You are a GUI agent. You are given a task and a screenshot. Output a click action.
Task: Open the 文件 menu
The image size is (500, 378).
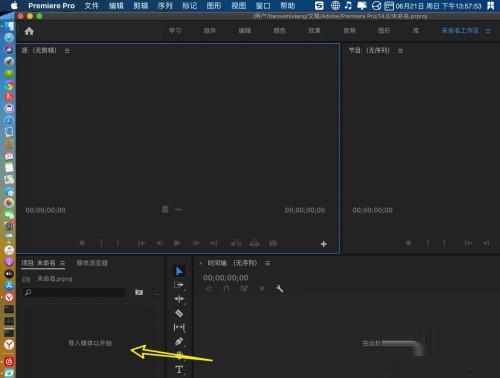[x=91, y=6]
